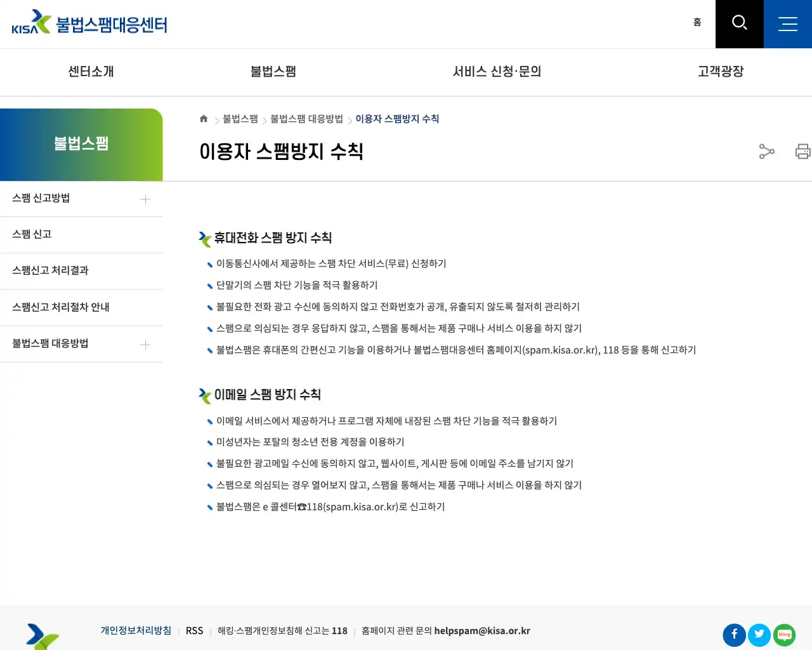Click the home icon in the breadcrumb
This screenshot has height=650, width=812.
[x=204, y=118]
